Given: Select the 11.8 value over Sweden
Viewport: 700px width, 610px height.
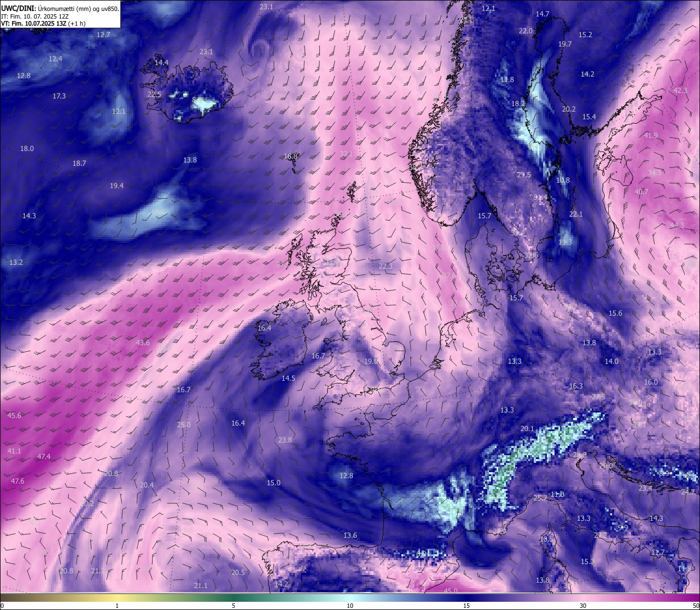Looking at the screenshot, I should click(507, 79).
